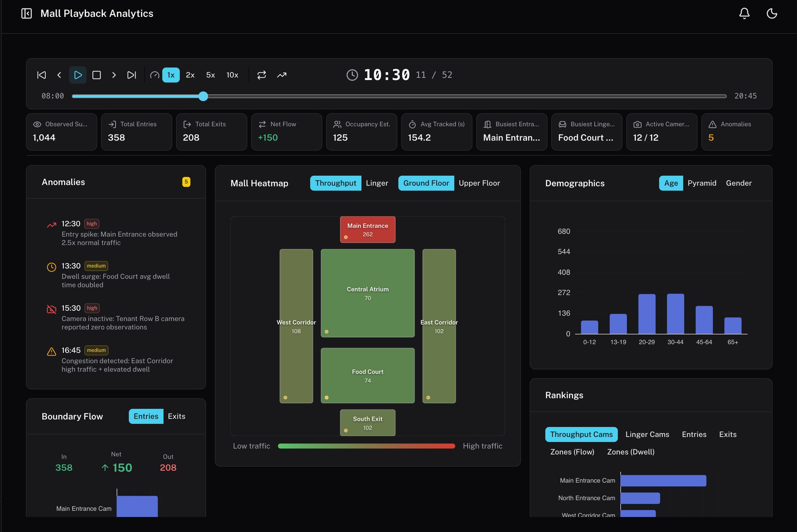This screenshot has height=532, width=797.
Task: Select the Entries ranking tab
Action: pos(694,435)
